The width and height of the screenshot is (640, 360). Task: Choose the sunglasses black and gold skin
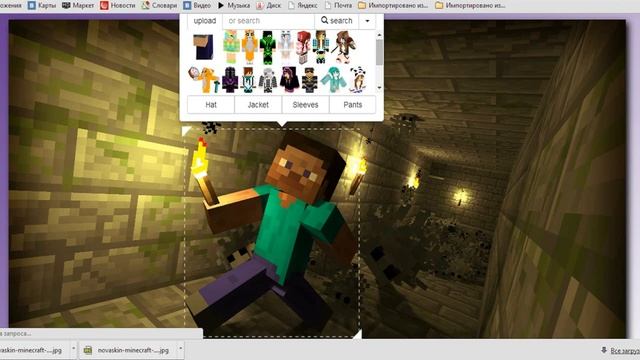click(309, 80)
